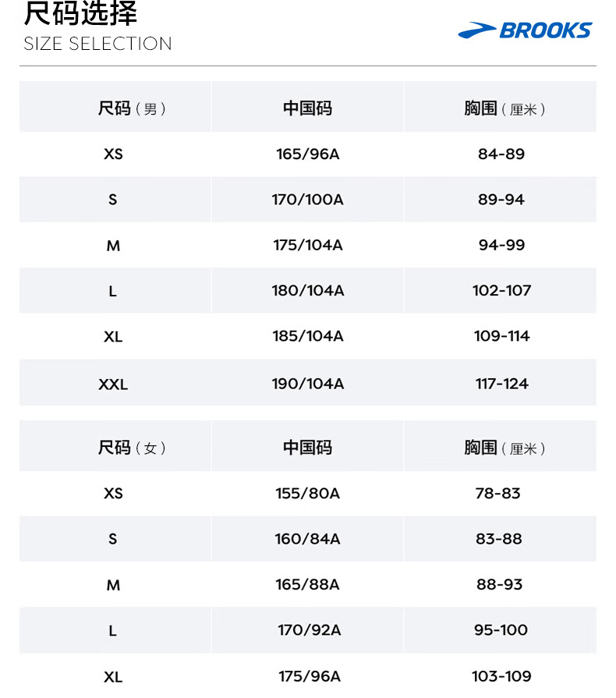This screenshot has width=616, height=698.
Task: Select the 180/104A cell
Action: tap(307, 291)
